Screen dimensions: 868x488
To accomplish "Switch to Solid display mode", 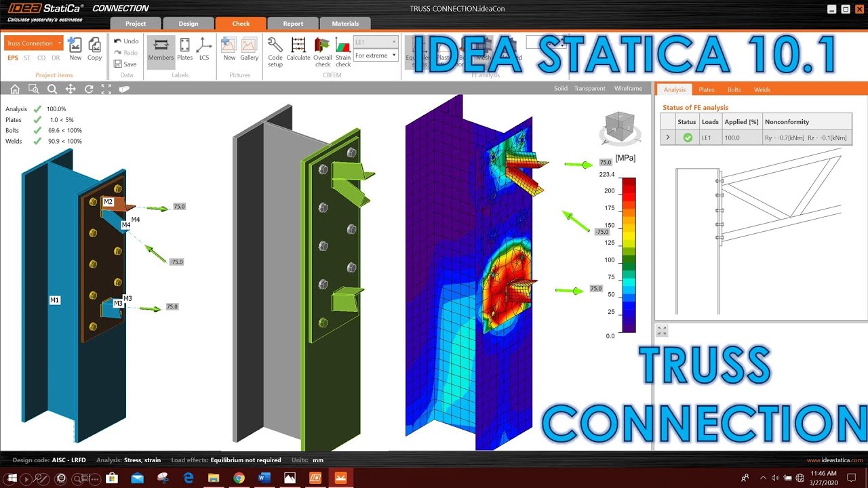I will 560,88.
